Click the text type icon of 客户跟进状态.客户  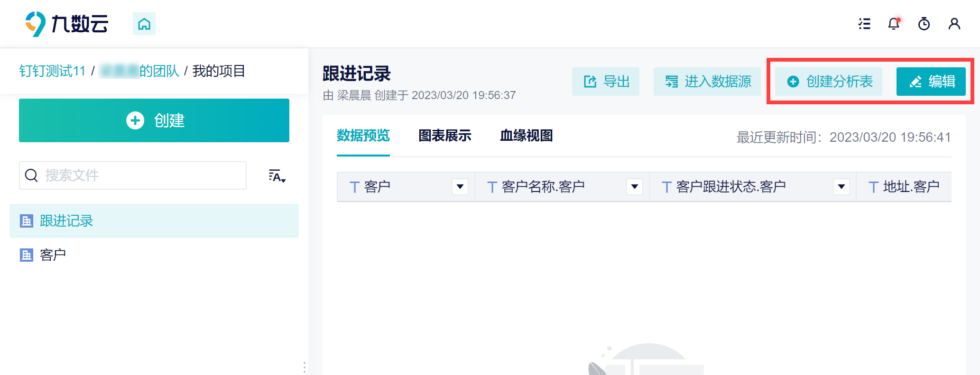666,187
